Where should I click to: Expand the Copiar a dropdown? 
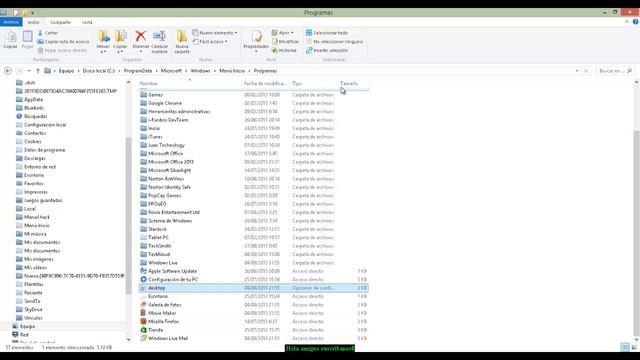[x=120, y=52]
